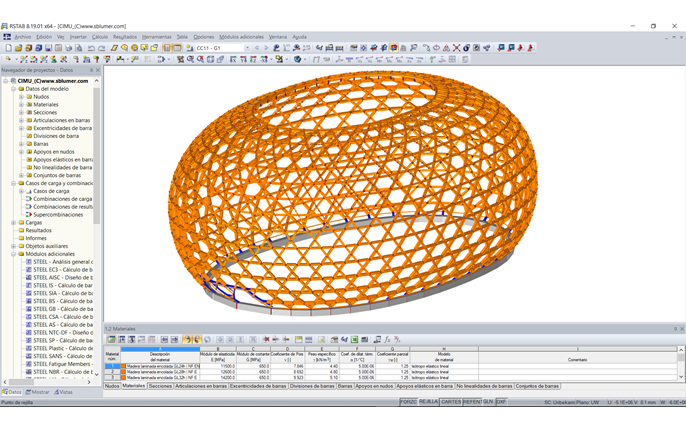Pin the project navigator panel
This screenshot has width=686, height=429.
click(91, 70)
